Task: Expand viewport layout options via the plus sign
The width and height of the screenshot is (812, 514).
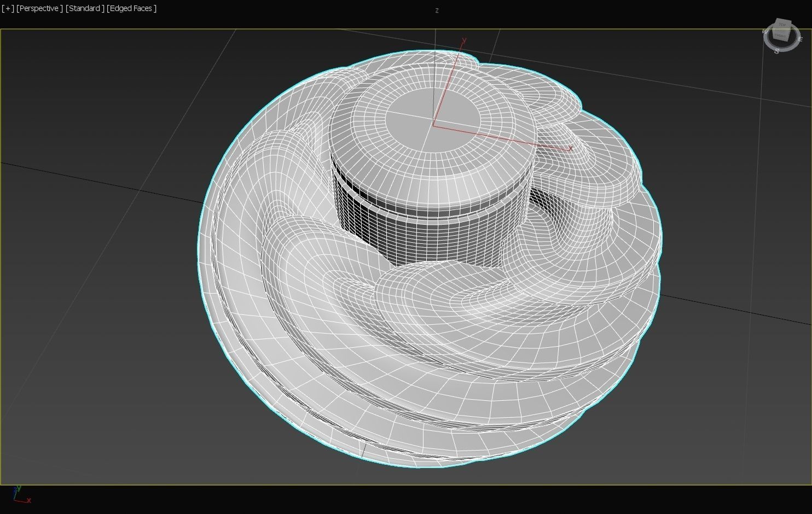Action: pyautogui.click(x=8, y=8)
